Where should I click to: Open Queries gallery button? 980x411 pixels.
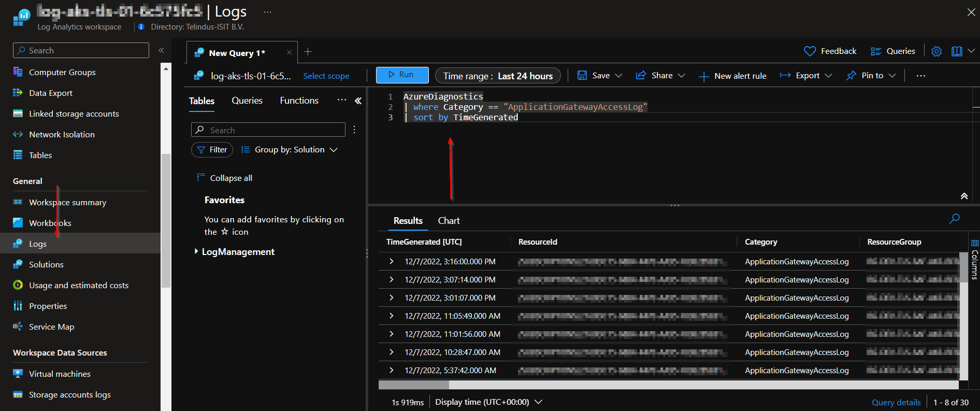click(x=893, y=51)
